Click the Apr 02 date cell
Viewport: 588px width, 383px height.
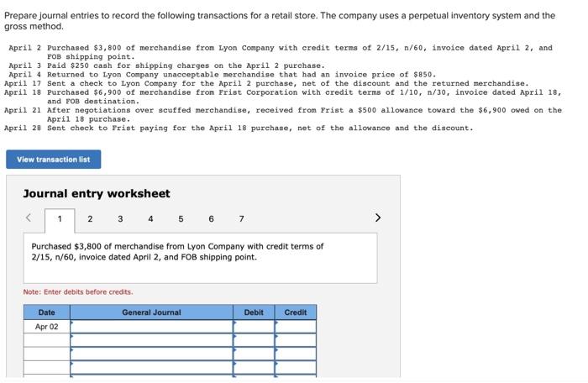[46, 327]
